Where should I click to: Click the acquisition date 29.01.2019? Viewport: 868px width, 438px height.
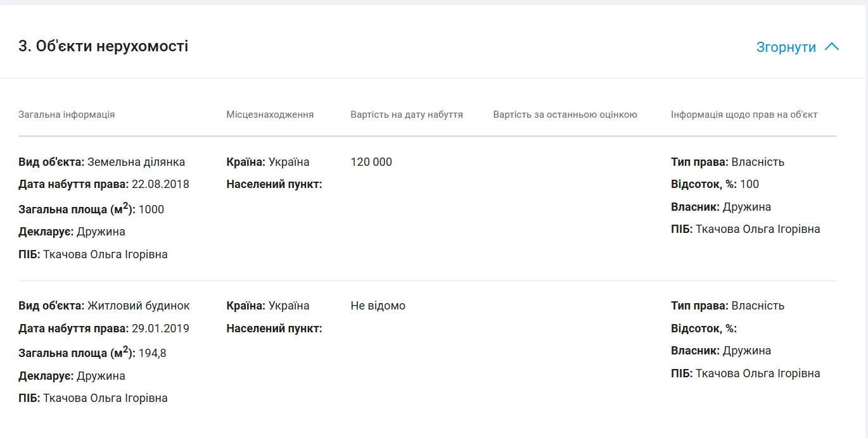pyautogui.click(x=160, y=328)
